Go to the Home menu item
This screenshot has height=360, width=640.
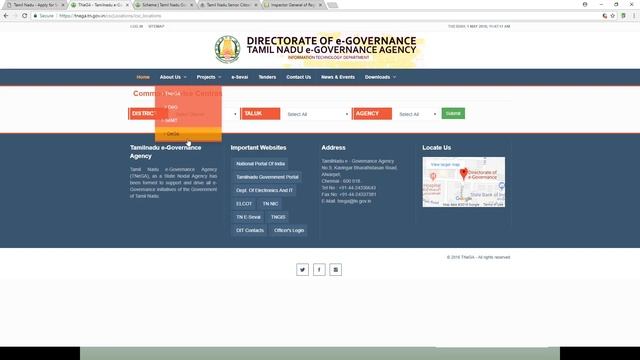143,77
